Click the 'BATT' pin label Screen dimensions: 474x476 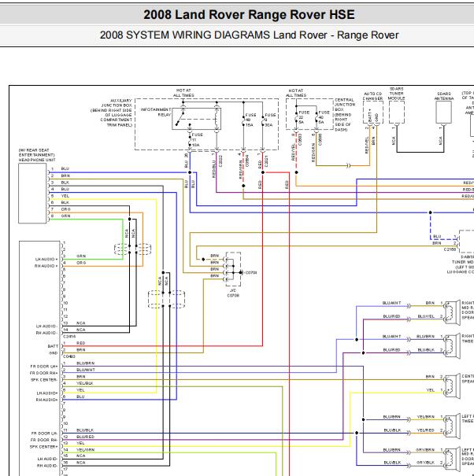click(x=53, y=346)
